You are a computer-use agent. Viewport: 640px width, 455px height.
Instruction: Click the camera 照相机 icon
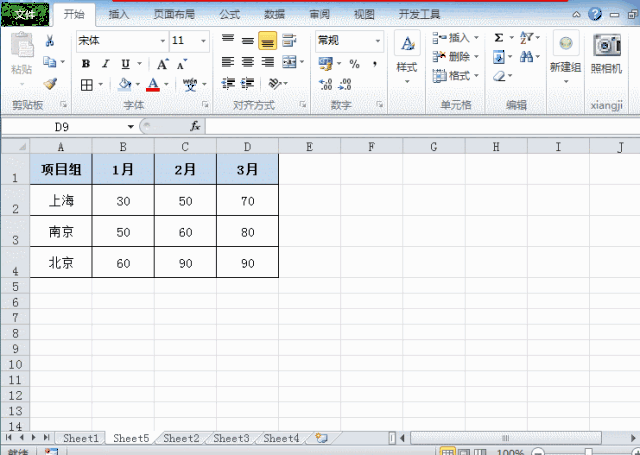(607, 53)
